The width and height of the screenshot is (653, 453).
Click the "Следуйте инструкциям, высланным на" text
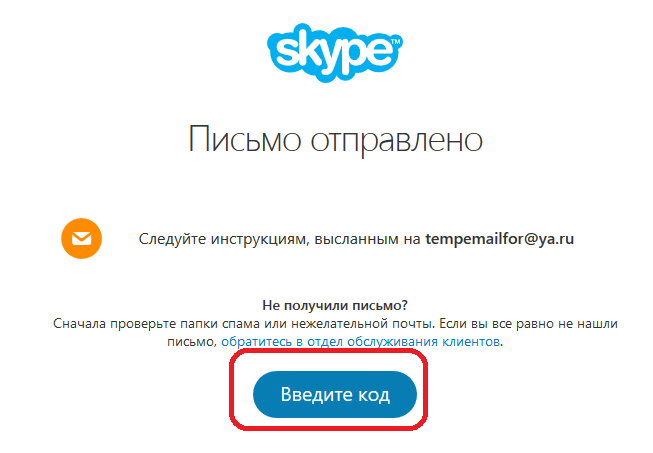[x=279, y=239]
